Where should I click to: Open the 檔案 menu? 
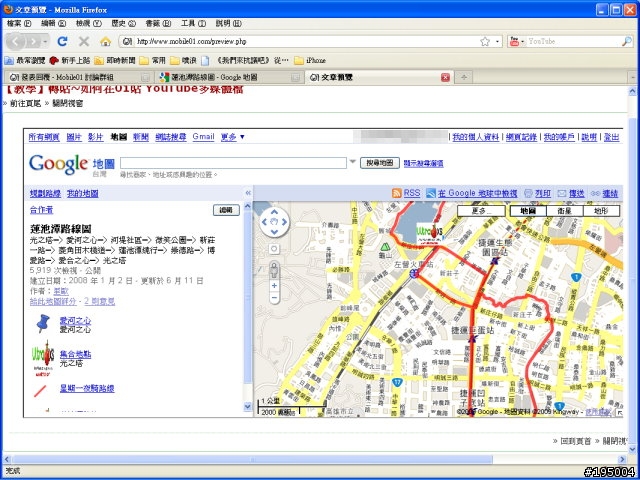click(x=19, y=23)
